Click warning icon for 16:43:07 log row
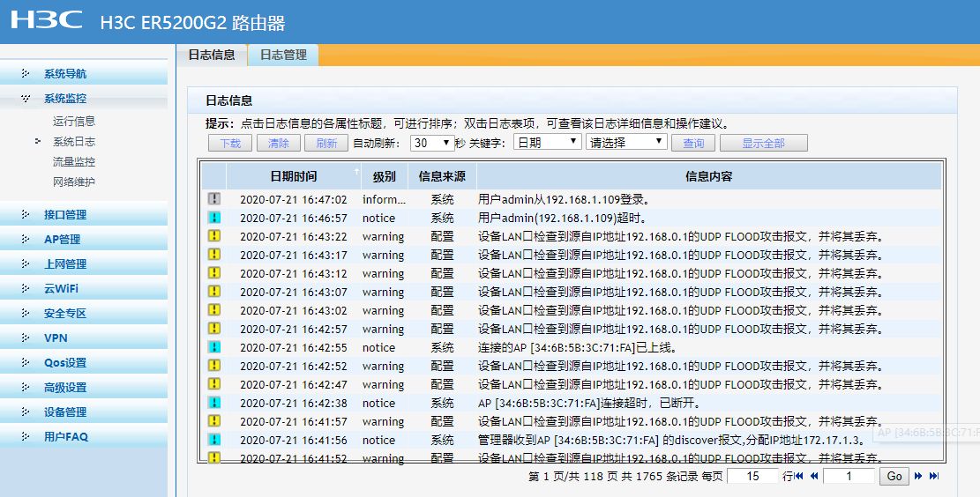Screen dimensions: 980x497 pos(214,291)
